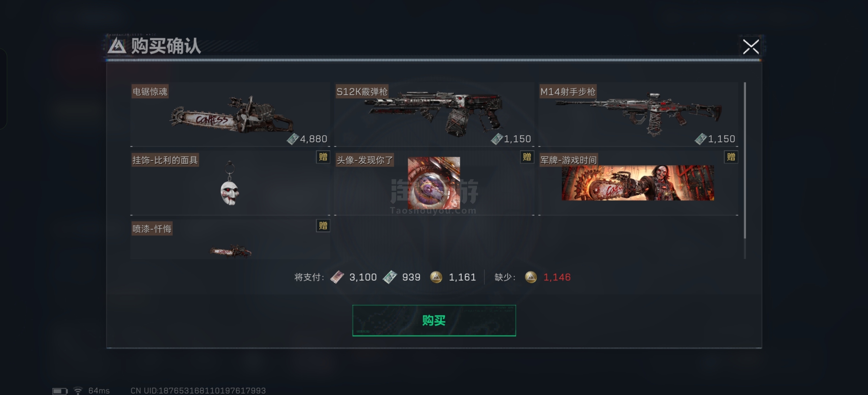Click the 赠 gift badge on 比利的面具
The width and height of the screenshot is (868, 395).
(x=323, y=157)
